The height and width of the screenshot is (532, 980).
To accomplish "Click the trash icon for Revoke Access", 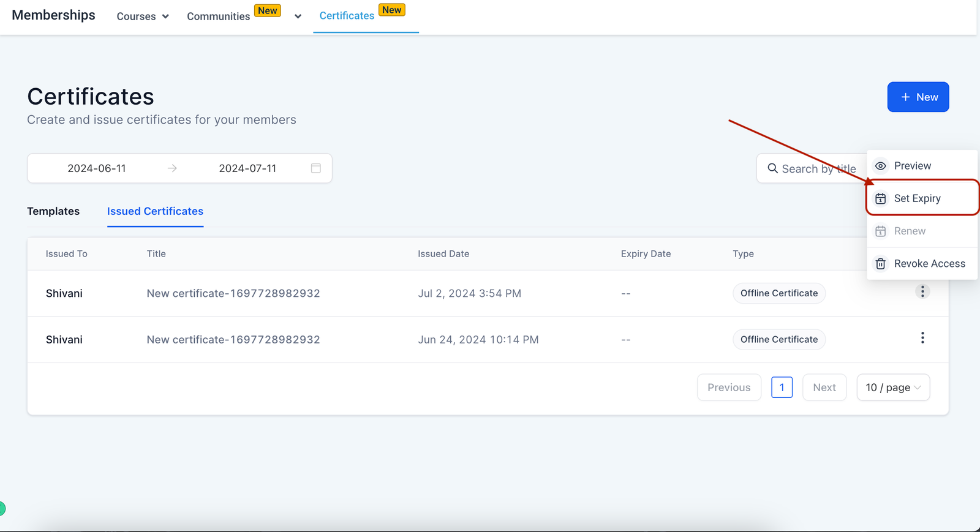I will click(x=880, y=264).
